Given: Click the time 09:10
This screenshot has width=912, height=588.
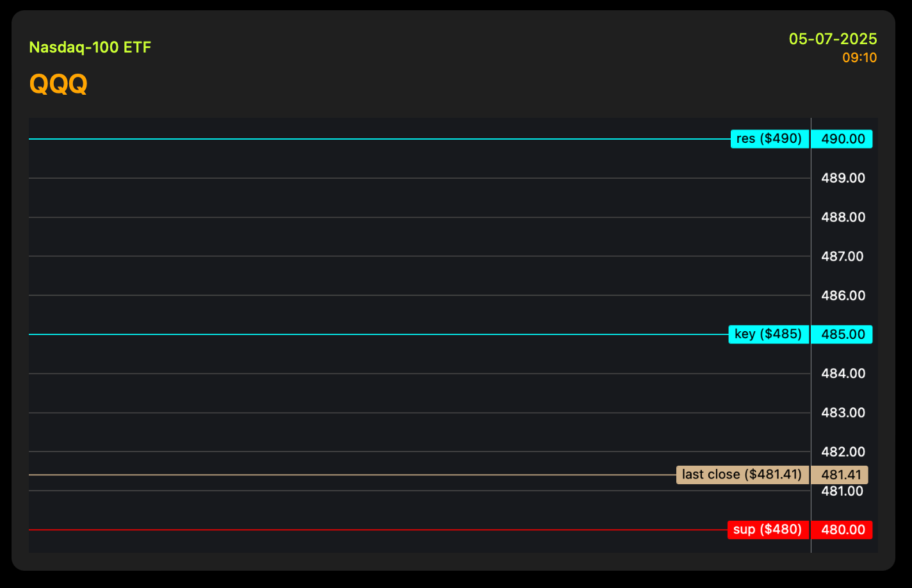Looking at the screenshot, I should click(859, 58).
